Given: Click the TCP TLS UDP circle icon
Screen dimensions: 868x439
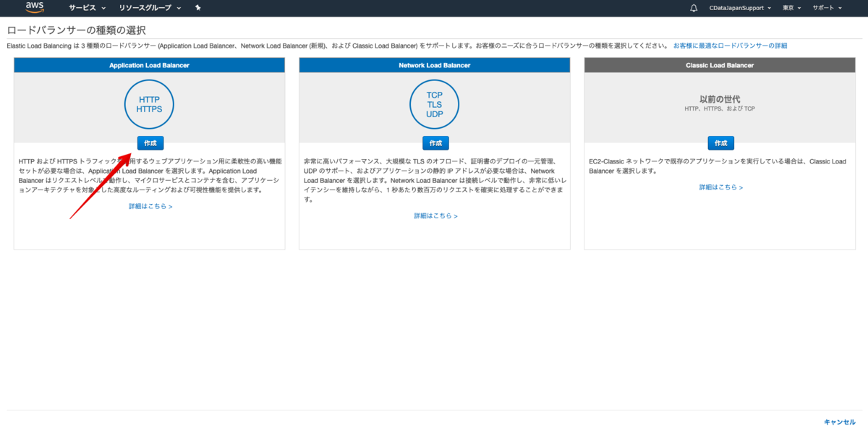Looking at the screenshot, I should pos(435,104).
